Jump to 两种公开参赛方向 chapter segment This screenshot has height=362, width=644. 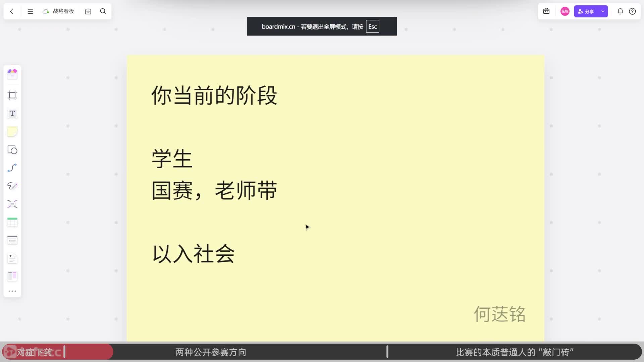(211, 352)
